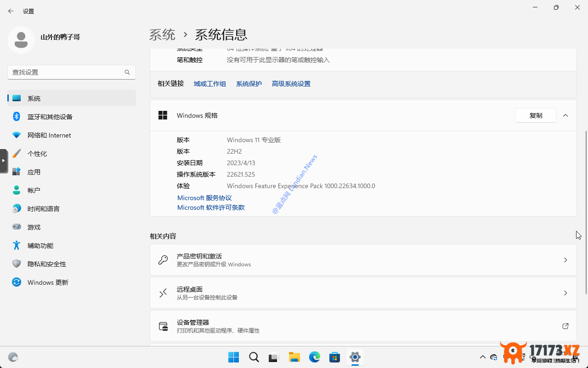Open 网络和 Internet settings
Screen dimensions: 588x368
[72, 135]
